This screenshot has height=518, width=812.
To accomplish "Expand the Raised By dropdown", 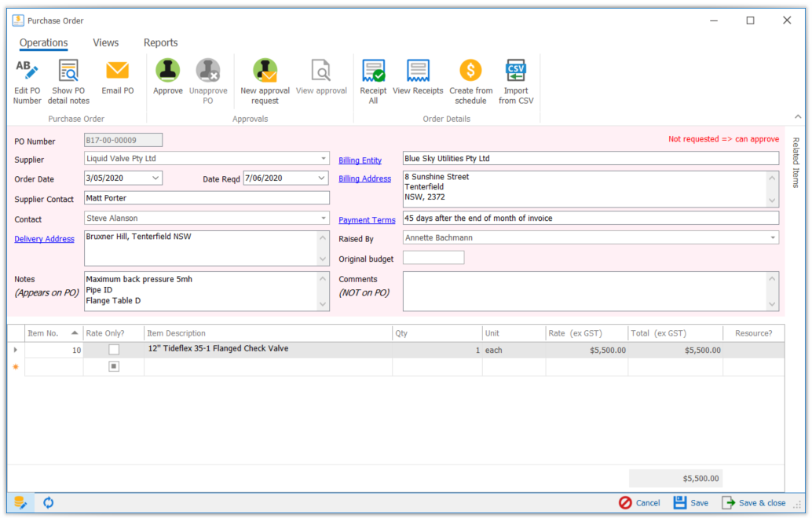I will tap(773, 237).
